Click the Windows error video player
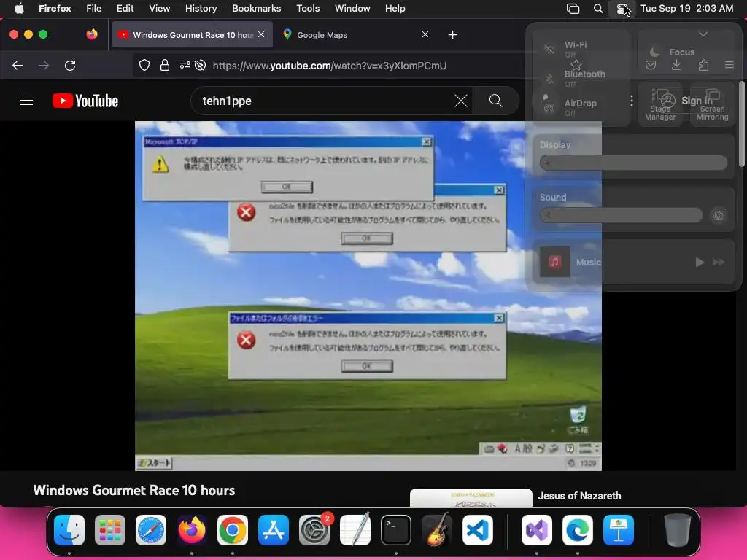Image resolution: width=747 pixels, height=560 pixels. click(x=368, y=296)
